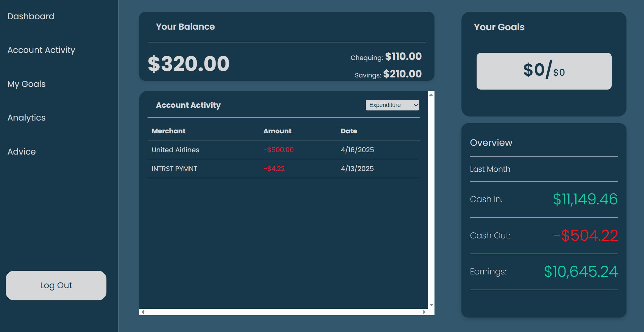Sort by the Amount column header
The height and width of the screenshot is (332, 644).
277,131
